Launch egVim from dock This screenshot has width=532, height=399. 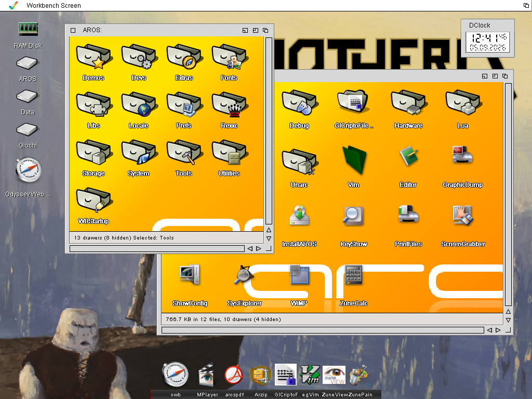click(x=310, y=375)
